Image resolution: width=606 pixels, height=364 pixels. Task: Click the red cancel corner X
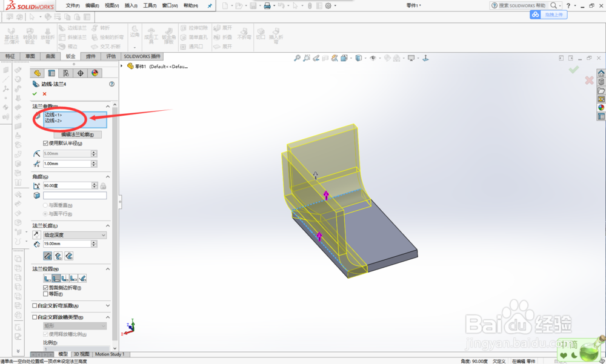589,81
